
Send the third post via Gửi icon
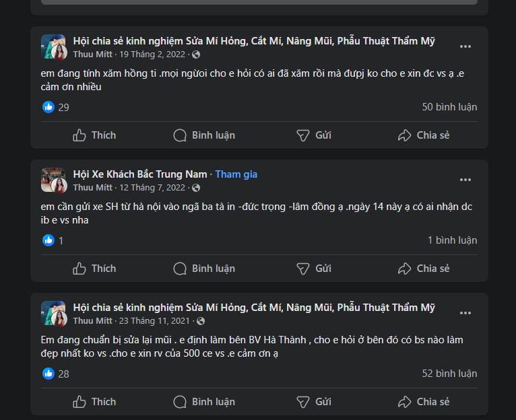[x=304, y=402]
